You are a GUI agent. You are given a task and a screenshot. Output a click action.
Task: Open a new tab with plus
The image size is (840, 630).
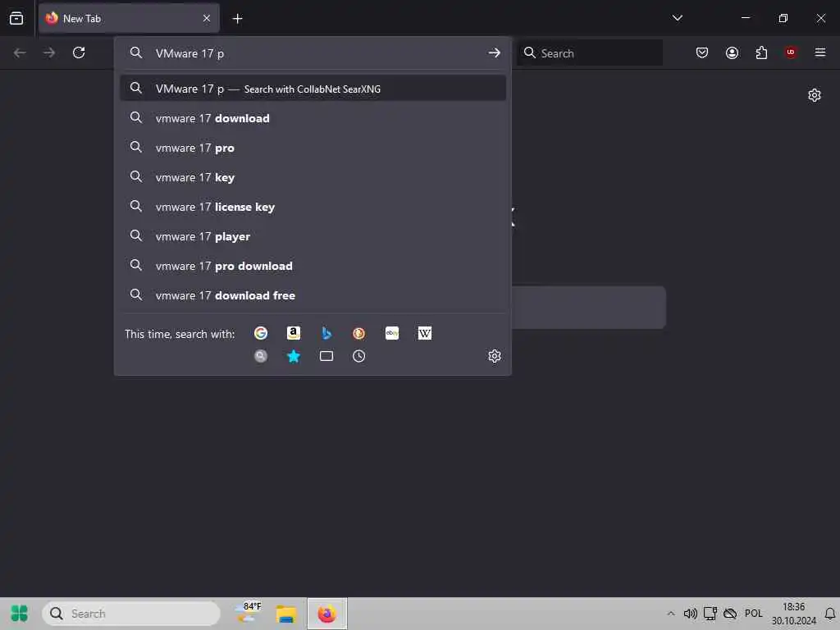click(237, 19)
